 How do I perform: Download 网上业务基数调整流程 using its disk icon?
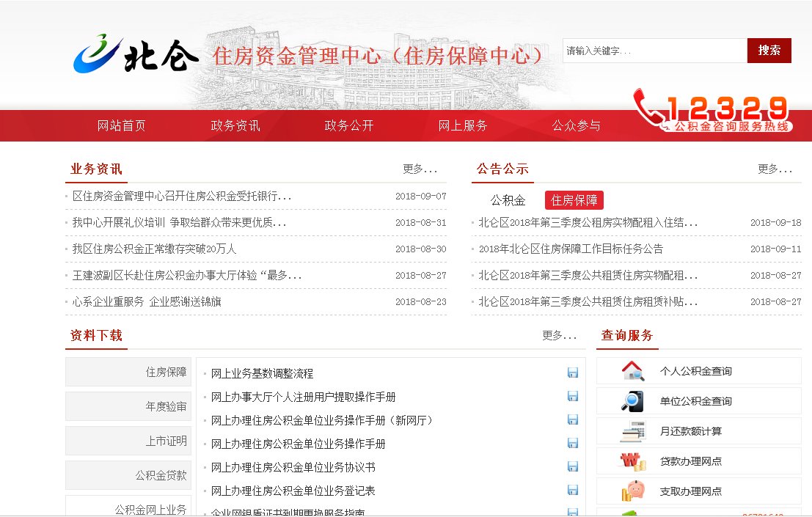(x=572, y=373)
